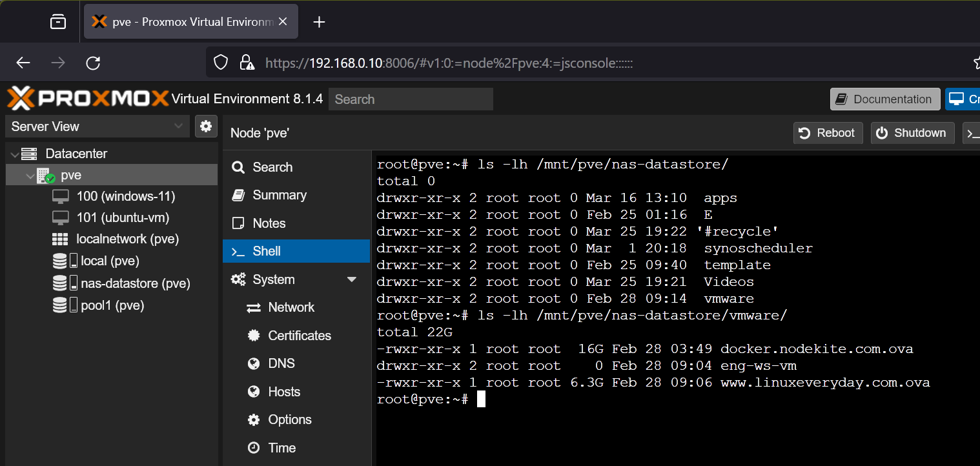Image resolution: width=980 pixels, height=466 pixels.
Task: Click the Reboot button
Action: (828, 133)
